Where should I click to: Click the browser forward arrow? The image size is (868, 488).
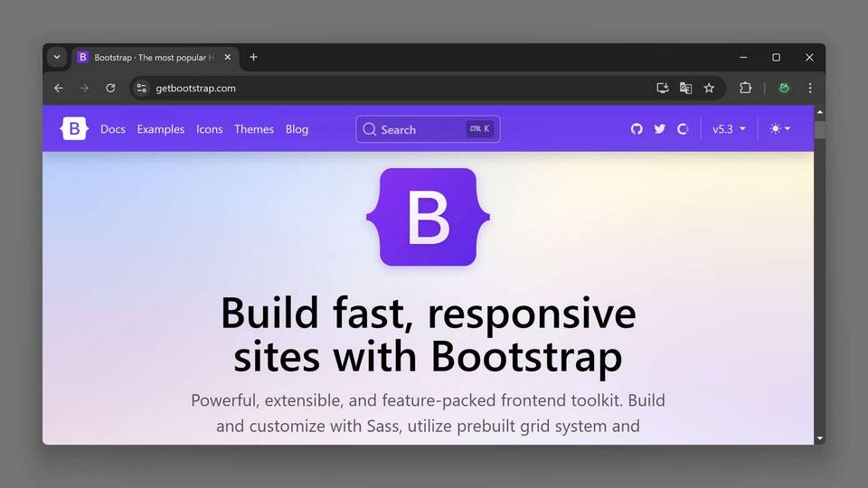point(84,88)
